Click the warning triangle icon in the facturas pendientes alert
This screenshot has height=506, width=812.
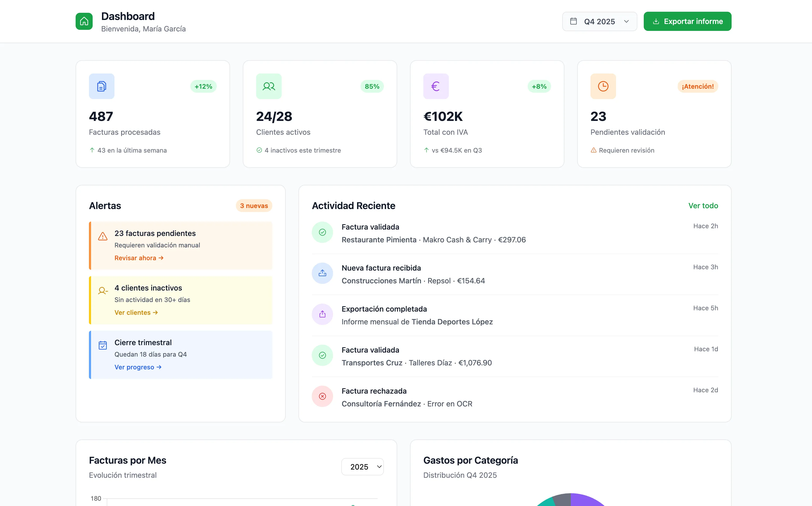click(x=103, y=236)
